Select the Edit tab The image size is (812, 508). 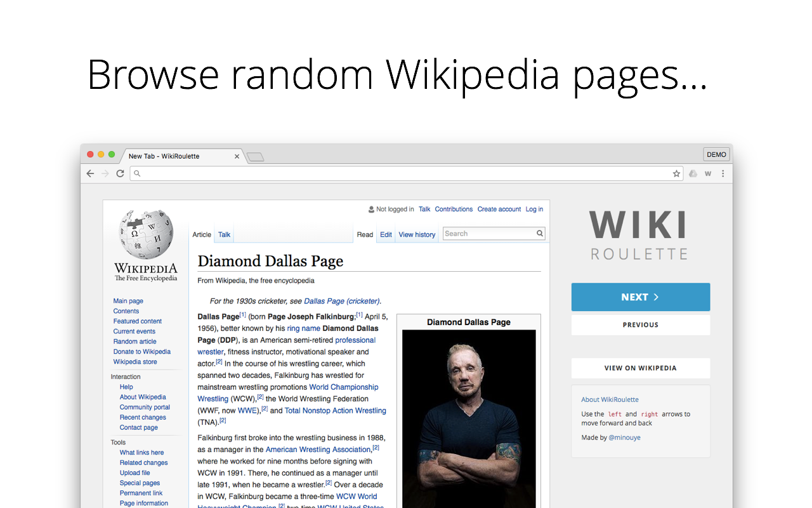386,235
